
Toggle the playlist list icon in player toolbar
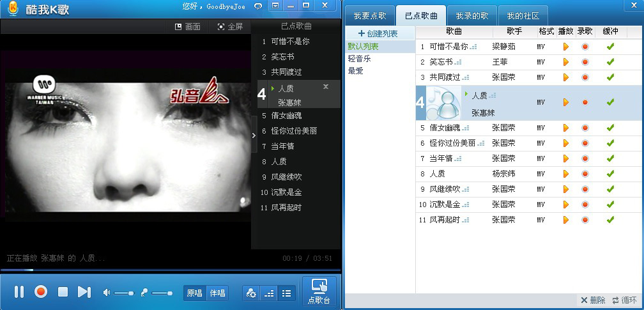(x=287, y=293)
